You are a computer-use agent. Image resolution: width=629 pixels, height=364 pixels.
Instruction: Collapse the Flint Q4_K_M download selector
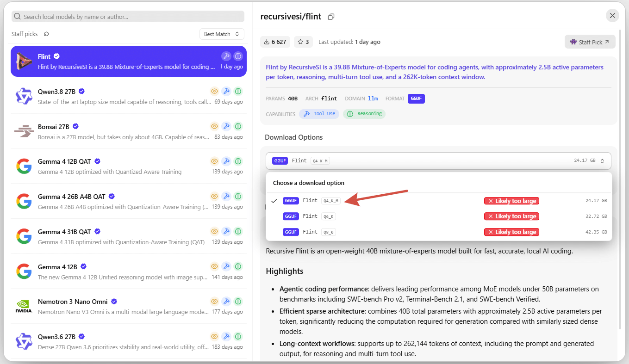click(438, 160)
